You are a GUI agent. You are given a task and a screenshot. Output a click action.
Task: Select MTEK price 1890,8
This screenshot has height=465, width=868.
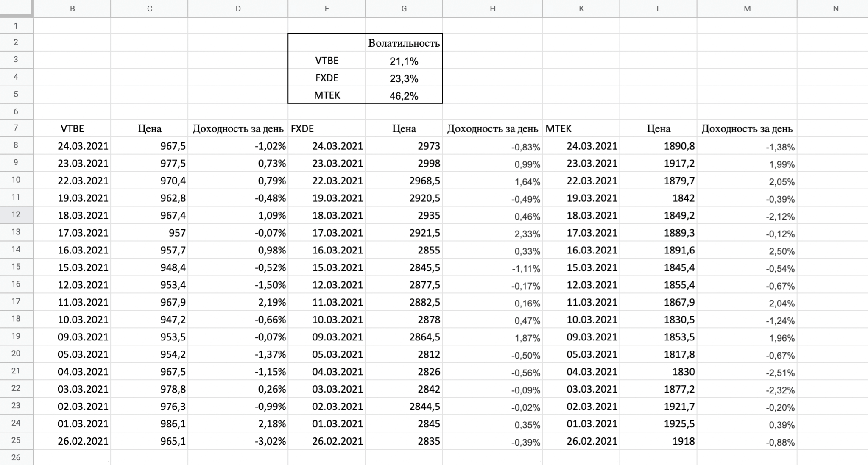tap(658, 146)
